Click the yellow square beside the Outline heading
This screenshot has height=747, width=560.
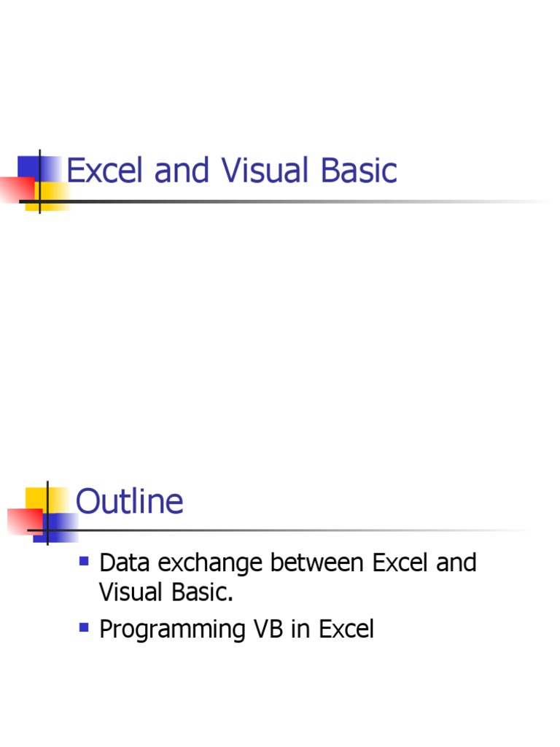[36, 499]
